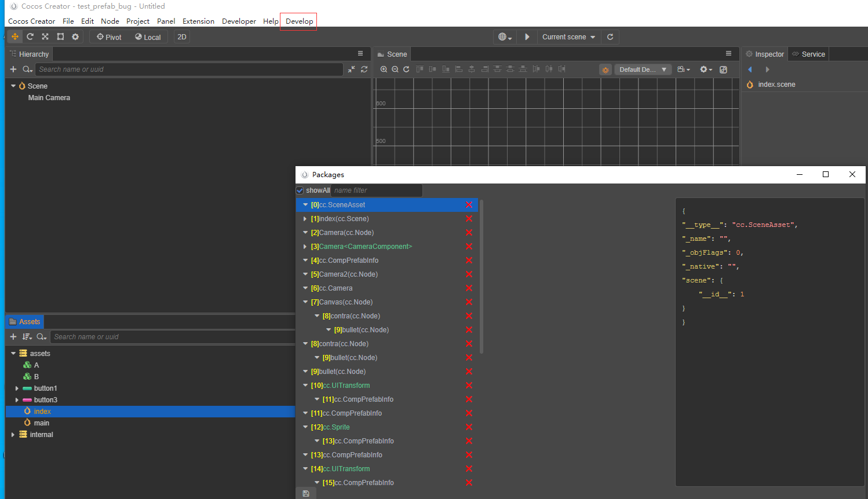Refresh the Hierarchy panel

[364, 69]
